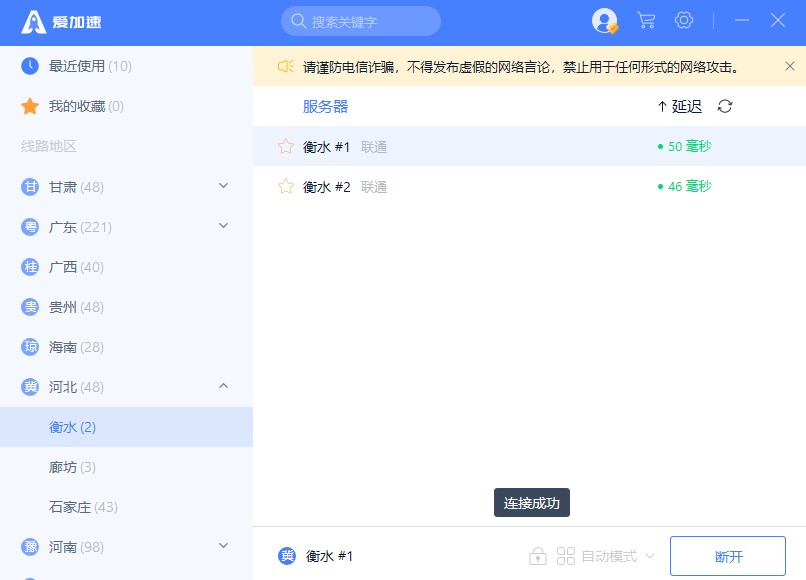Image resolution: width=806 pixels, height=580 pixels.
Task: Click connected server name 衡水 #1 at bottom
Action: [x=329, y=556]
